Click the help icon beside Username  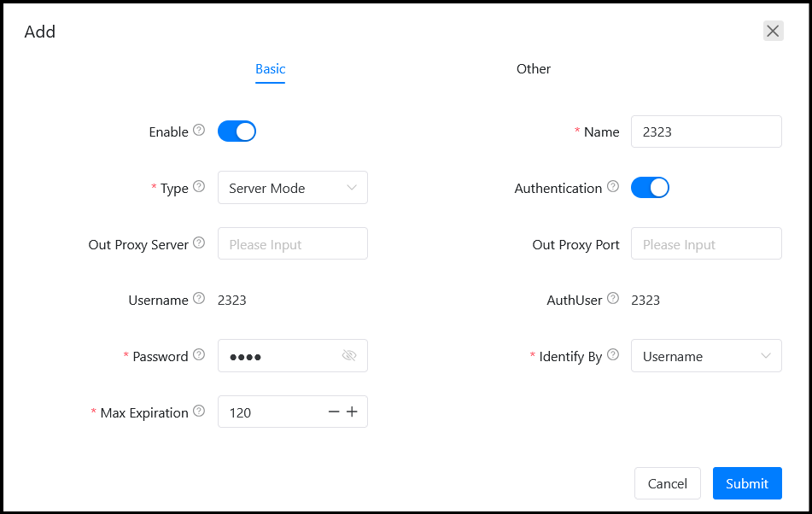coord(199,298)
